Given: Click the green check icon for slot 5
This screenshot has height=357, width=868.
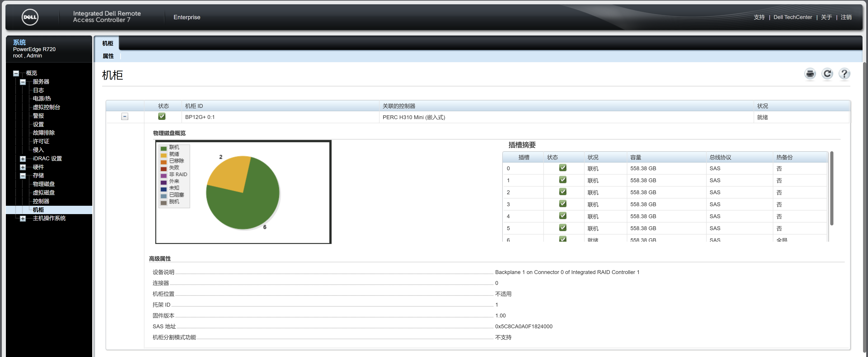Looking at the screenshot, I should (x=562, y=228).
